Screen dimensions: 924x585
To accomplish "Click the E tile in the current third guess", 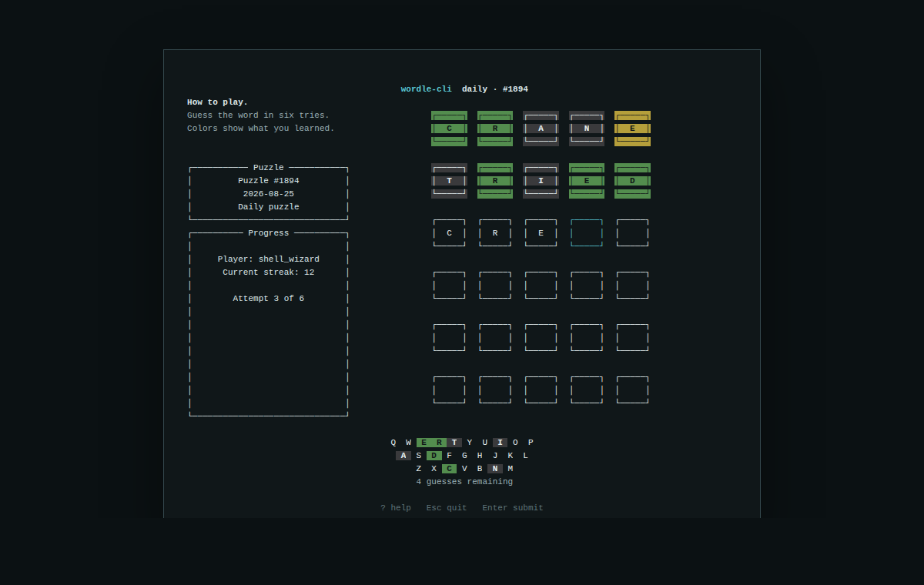I will (541, 233).
